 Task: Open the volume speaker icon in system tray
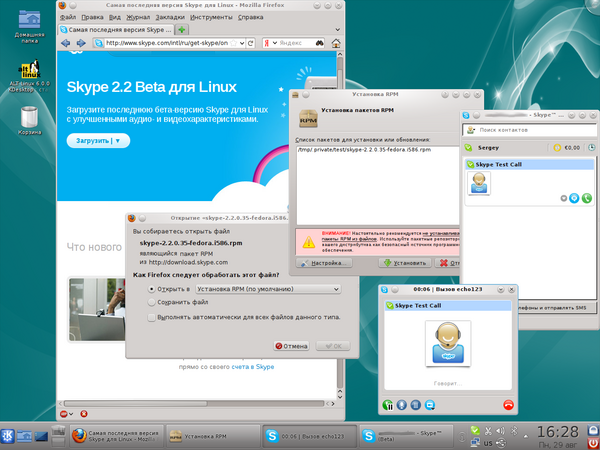[500, 431]
